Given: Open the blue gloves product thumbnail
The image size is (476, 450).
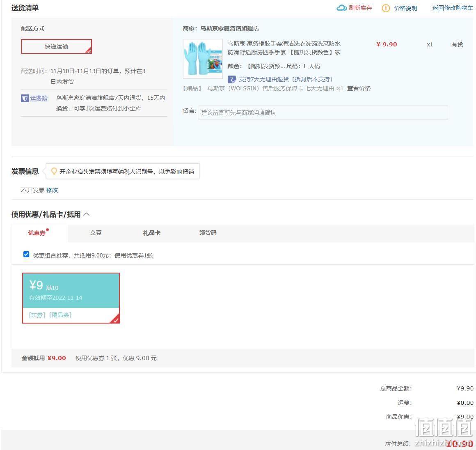Looking at the screenshot, I should (203, 59).
